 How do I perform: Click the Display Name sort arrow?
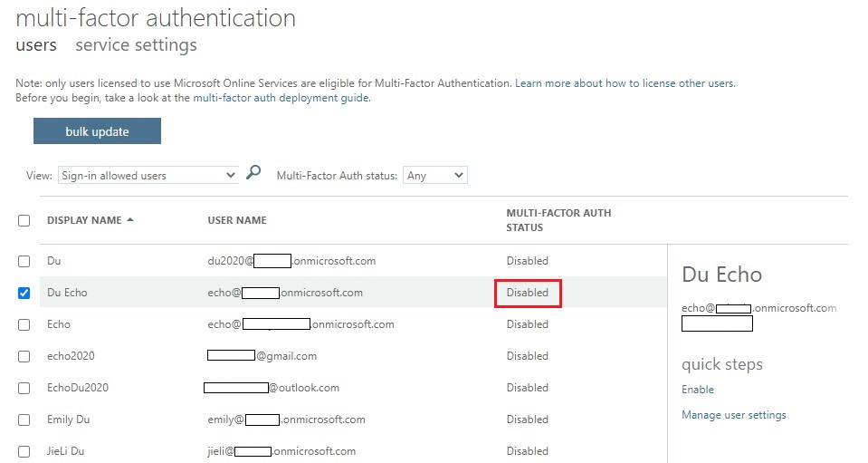[130, 220]
